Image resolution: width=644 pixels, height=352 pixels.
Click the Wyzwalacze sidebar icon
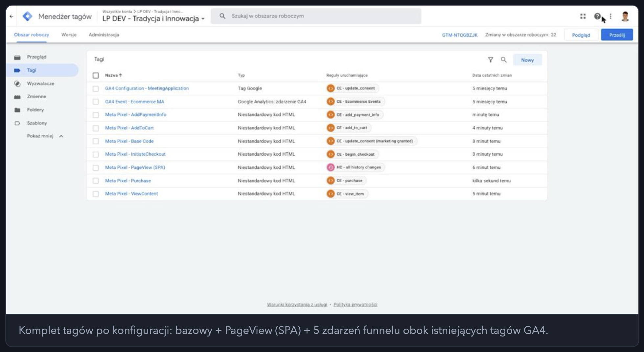17,84
